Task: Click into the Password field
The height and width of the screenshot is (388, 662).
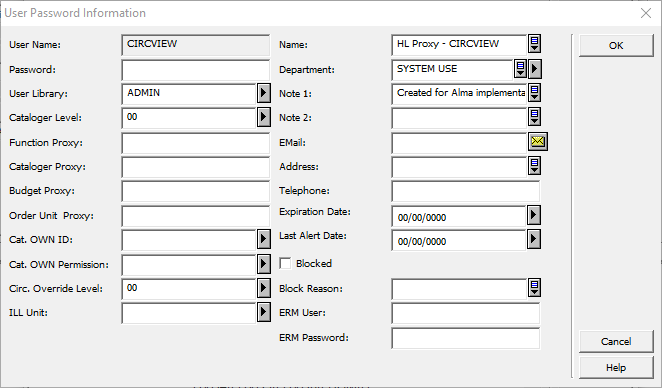Action: click(x=195, y=70)
